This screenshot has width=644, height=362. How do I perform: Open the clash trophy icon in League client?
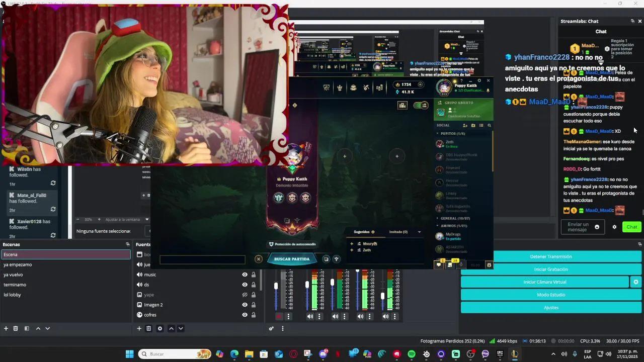tap(327, 87)
